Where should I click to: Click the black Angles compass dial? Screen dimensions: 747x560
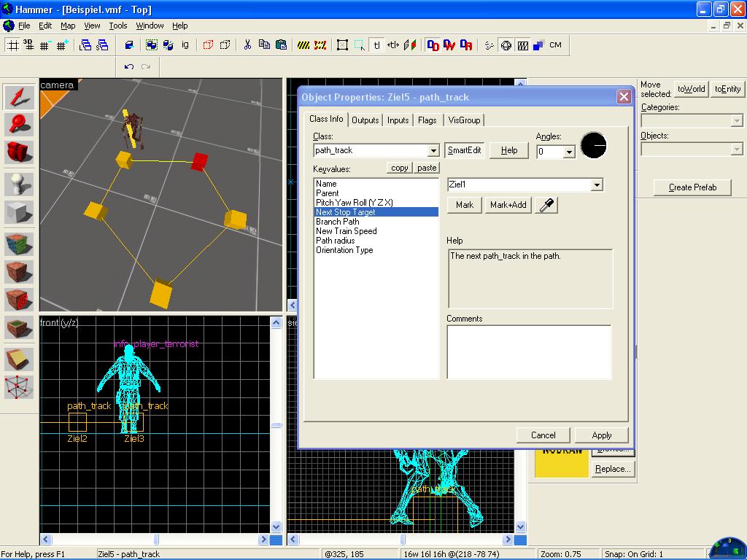594,145
